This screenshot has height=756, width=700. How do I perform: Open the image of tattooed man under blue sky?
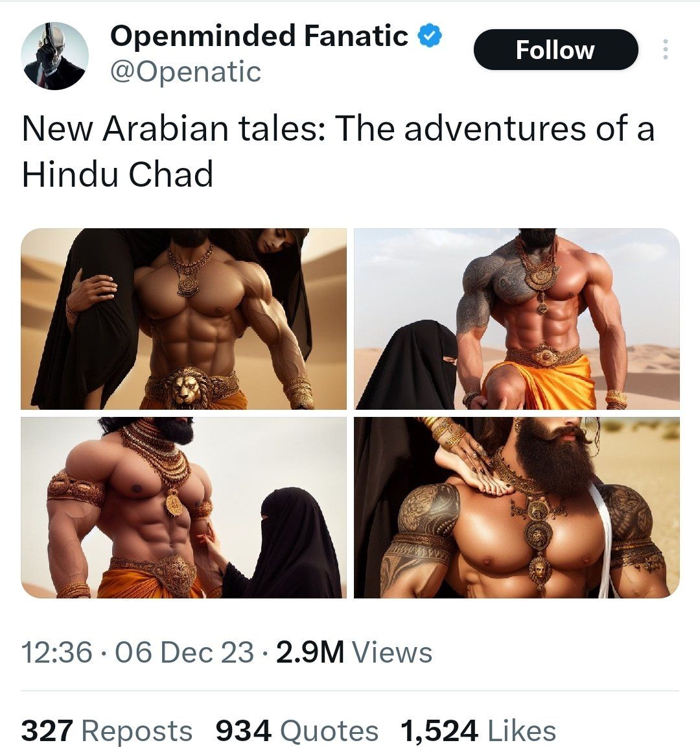pos(517,319)
